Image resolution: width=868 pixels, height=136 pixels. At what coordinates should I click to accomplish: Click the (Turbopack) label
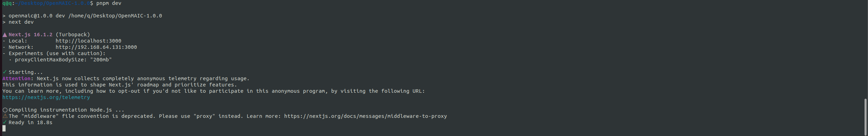click(73, 35)
